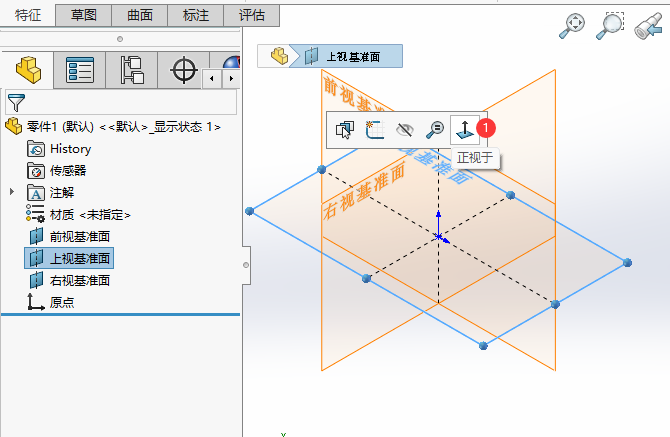The height and width of the screenshot is (437, 670).
Task: Select the History folder
Action: [59, 149]
